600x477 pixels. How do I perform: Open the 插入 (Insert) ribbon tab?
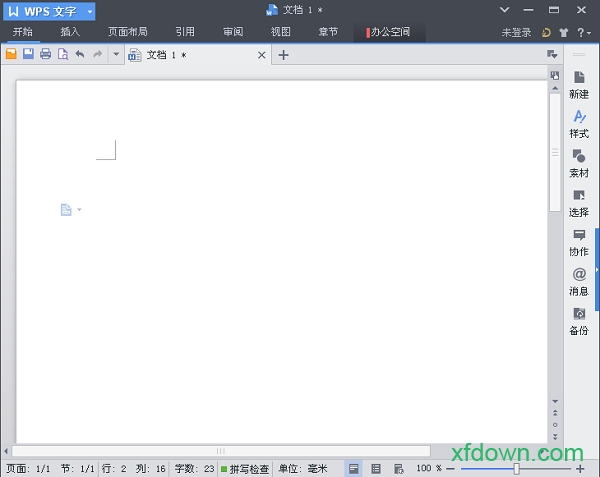[70, 32]
